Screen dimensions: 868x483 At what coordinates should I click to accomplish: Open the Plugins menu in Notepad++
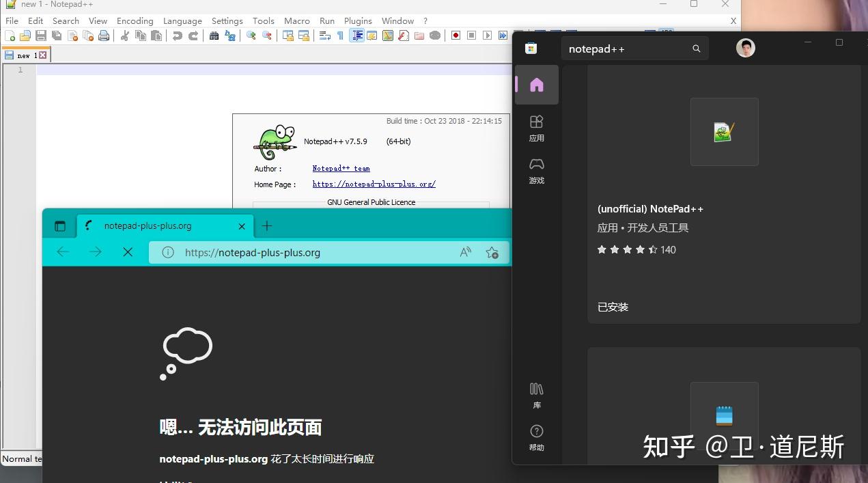(x=358, y=20)
